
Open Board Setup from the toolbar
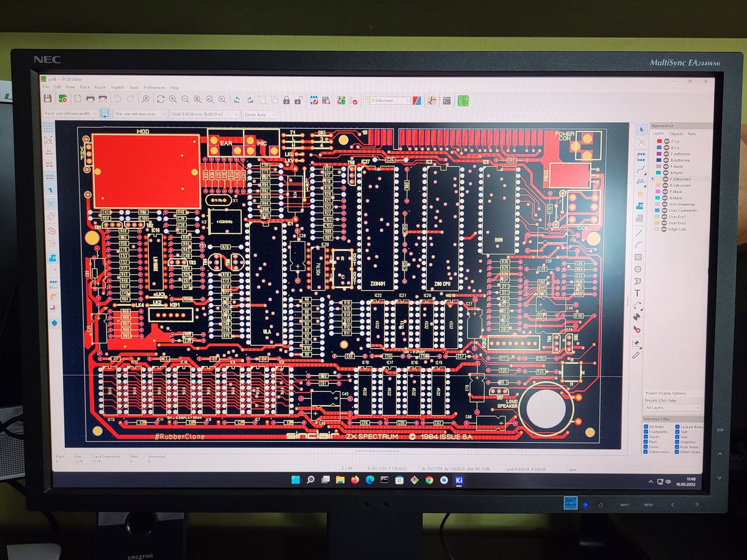tap(63, 99)
